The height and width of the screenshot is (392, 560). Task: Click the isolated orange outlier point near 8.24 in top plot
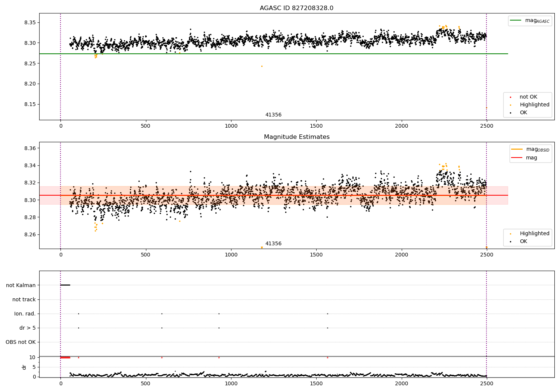(262, 66)
